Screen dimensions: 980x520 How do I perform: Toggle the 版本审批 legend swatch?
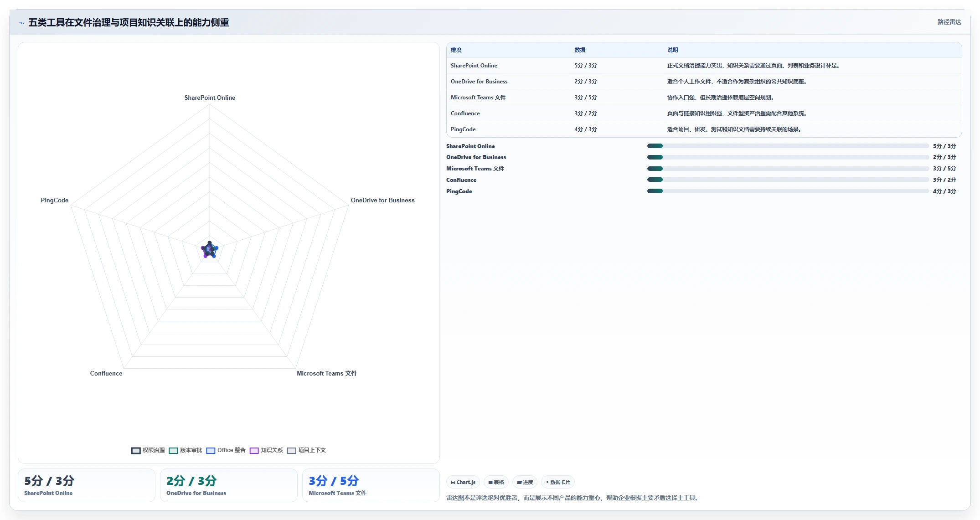173,450
